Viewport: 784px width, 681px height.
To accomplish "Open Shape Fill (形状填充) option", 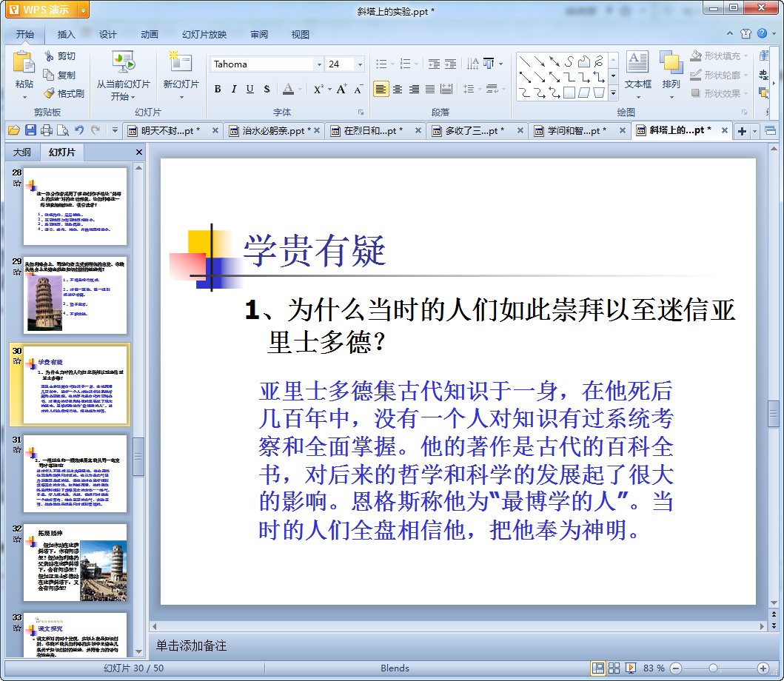I will coord(719,56).
